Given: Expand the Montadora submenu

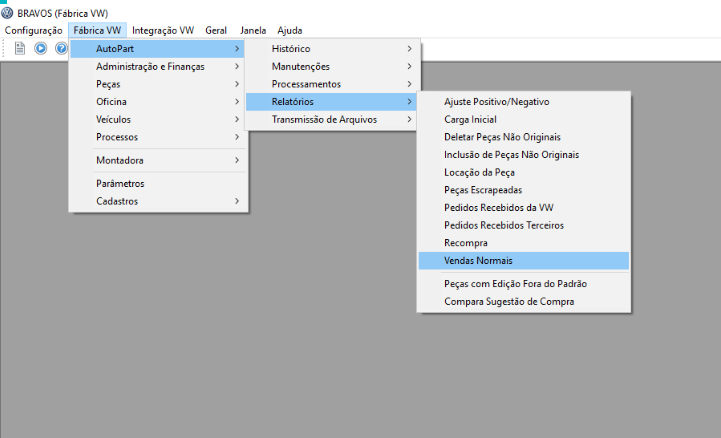Looking at the screenshot, I should pos(158,160).
